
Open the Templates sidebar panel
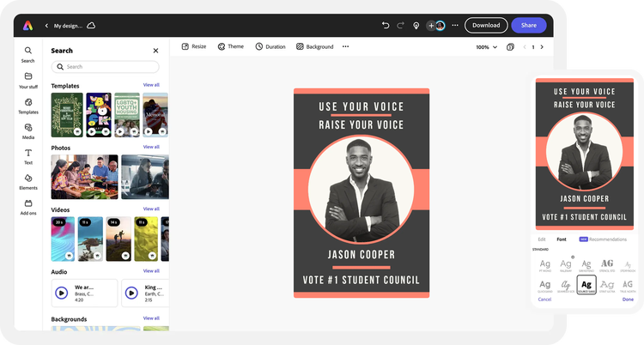click(28, 106)
